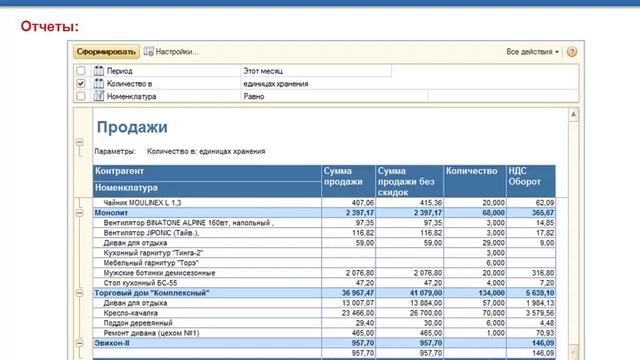Open Настройки settings
Image resolution: width=640 pixels, height=360 pixels.
pos(171,52)
